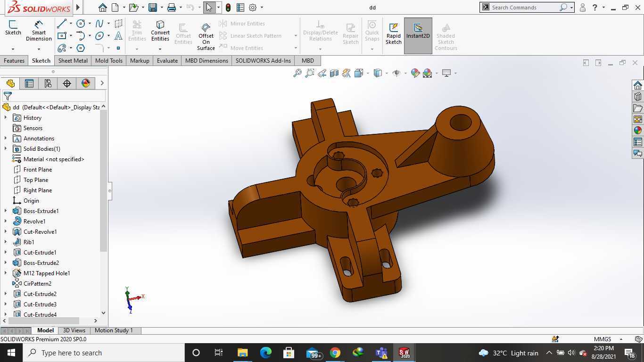Save the document with the floppy icon
This screenshot has height=362, width=644.
point(152,8)
